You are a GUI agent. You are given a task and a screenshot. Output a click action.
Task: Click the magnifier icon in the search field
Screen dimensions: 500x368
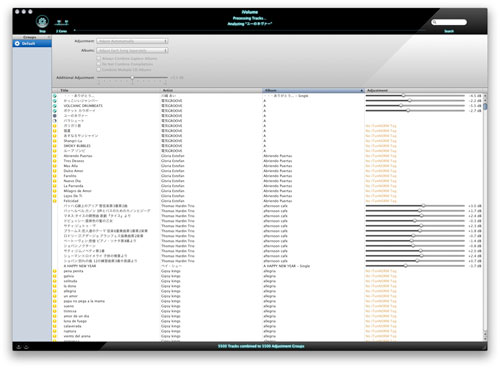point(435,22)
